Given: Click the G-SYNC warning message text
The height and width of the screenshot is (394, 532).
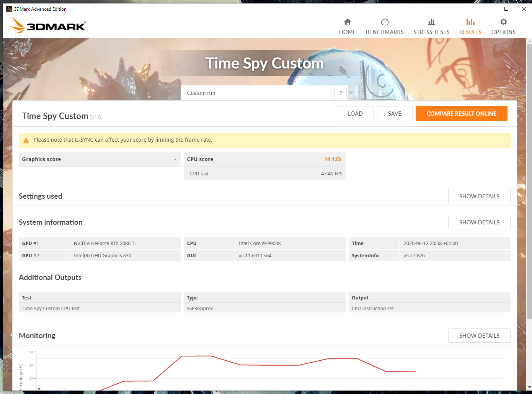Looking at the screenshot, I should pyautogui.click(x=123, y=140).
